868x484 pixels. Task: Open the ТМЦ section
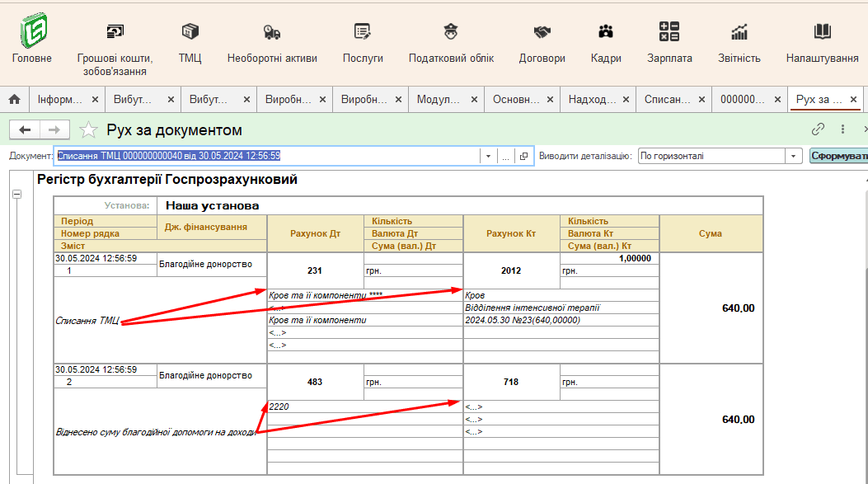[x=190, y=32]
